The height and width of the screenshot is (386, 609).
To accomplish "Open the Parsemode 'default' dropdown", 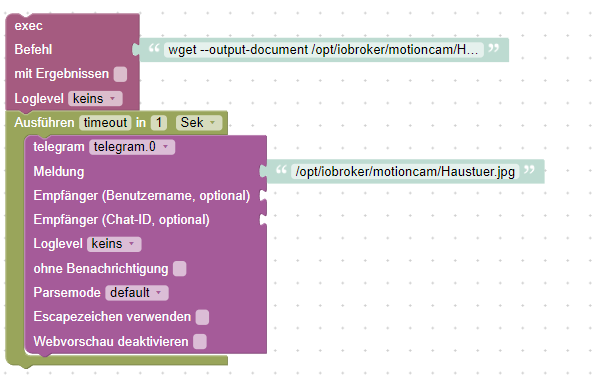I will (137, 293).
